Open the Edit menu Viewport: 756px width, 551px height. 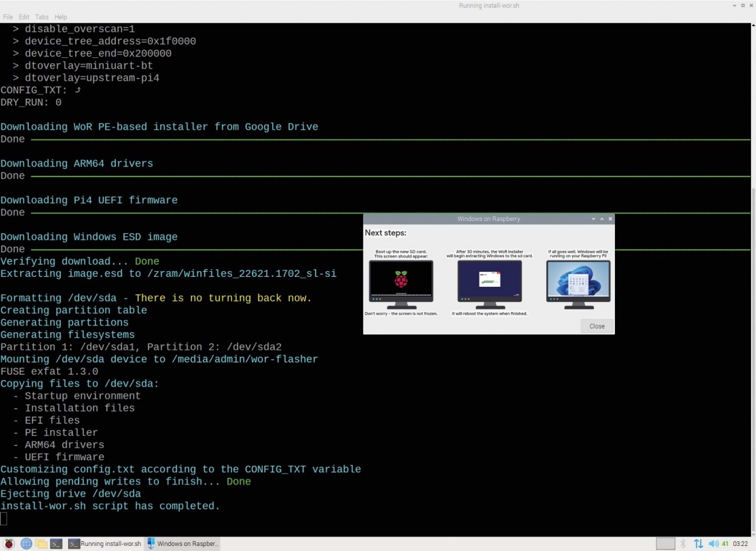click(24, 17)
